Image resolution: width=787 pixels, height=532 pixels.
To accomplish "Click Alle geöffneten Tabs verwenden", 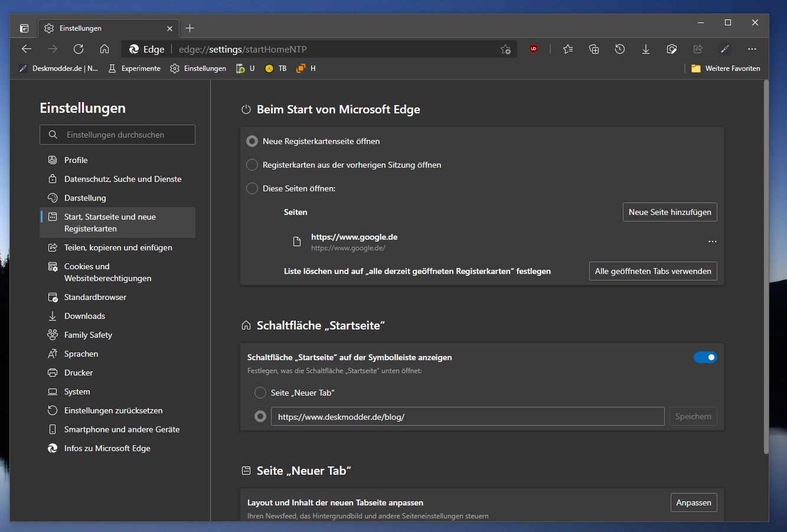I will click(x=653, y=271).
